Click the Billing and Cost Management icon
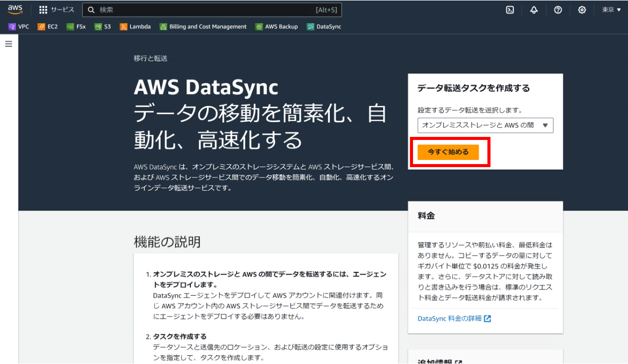628x364 pixels. pos(163,27)
